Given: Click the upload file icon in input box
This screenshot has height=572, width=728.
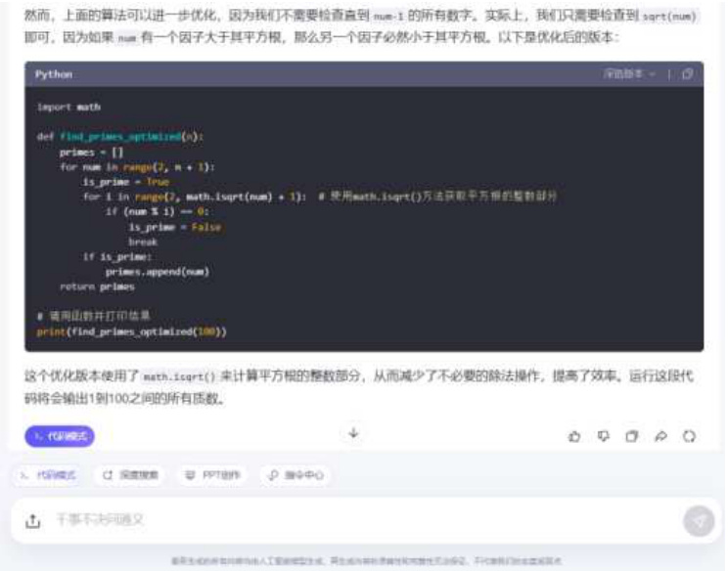Looking at the screenshot, I should point(32,520).
